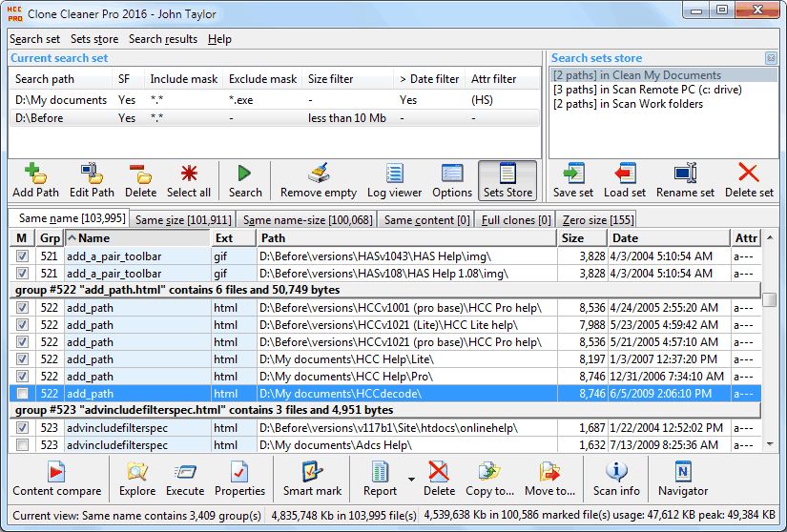The image size is (787, 532).
Task: Click the results list scrollbar thumb
Action: [769, 299]
